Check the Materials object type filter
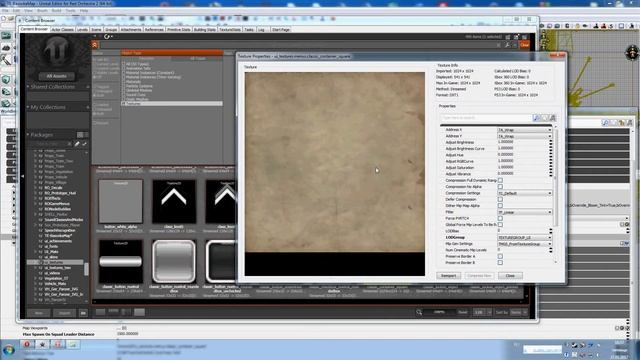Viewport: 640px width, 360px height. pos(124,82)
